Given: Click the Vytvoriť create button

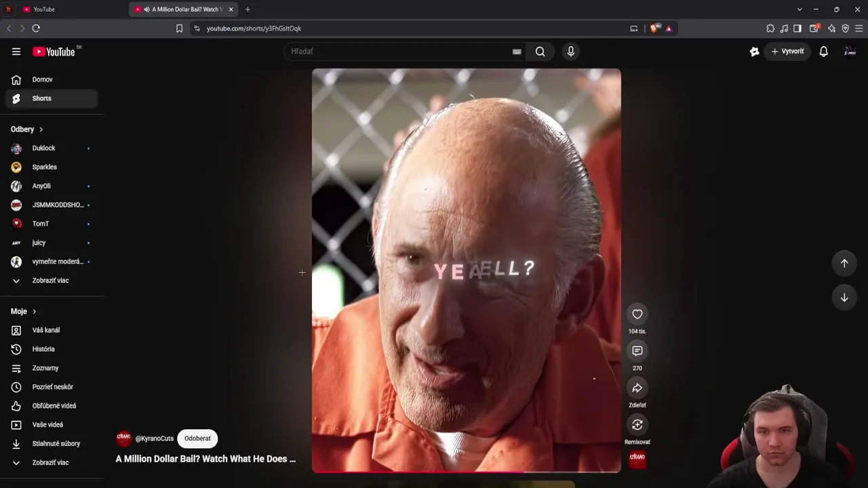Looking at the screenshot, I should click(787, 52).
